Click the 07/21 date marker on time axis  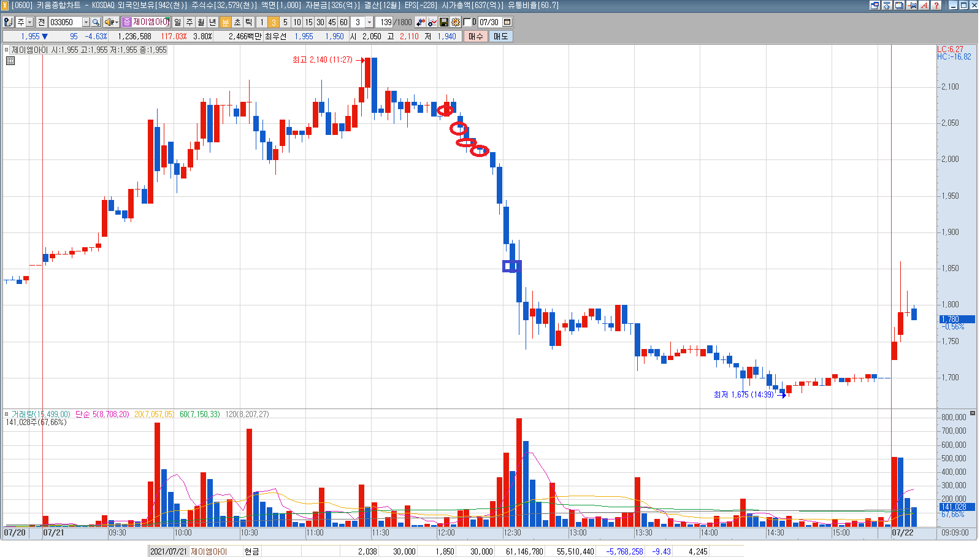tap(53, 532)
